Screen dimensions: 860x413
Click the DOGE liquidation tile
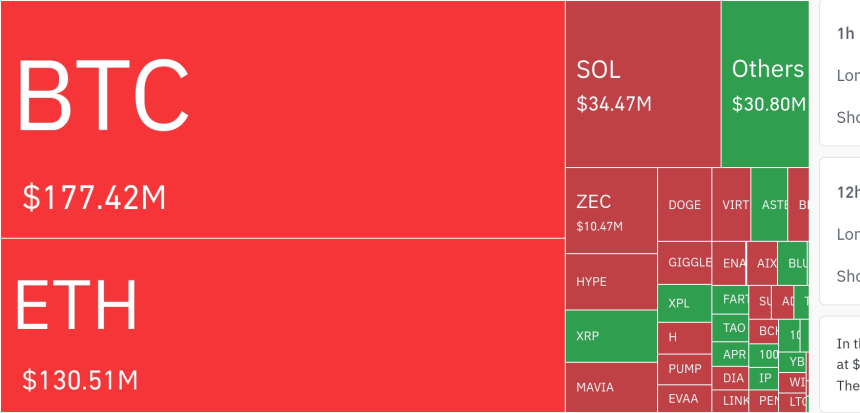click(x=684, y=205)
